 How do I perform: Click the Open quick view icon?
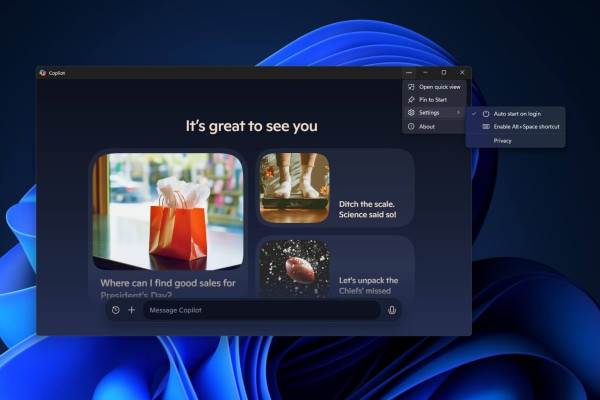411,87
